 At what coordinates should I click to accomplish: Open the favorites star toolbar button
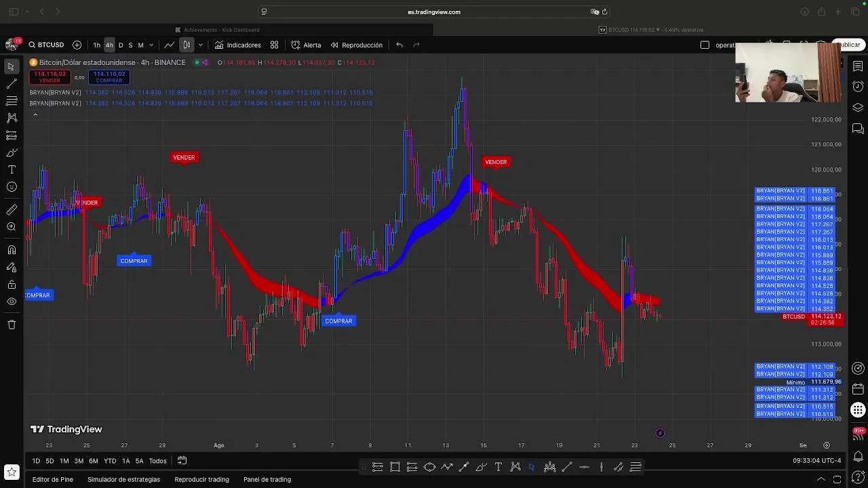pos(11,472)
